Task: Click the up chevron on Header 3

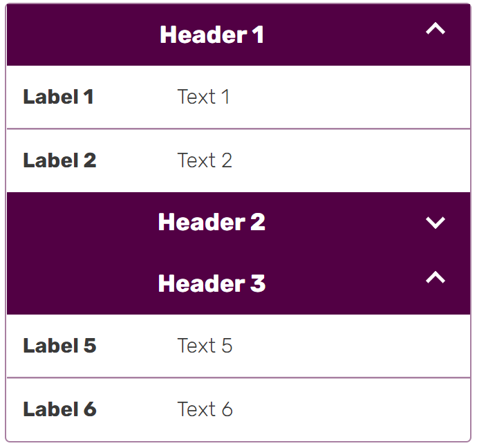Action: pos(435,278)
